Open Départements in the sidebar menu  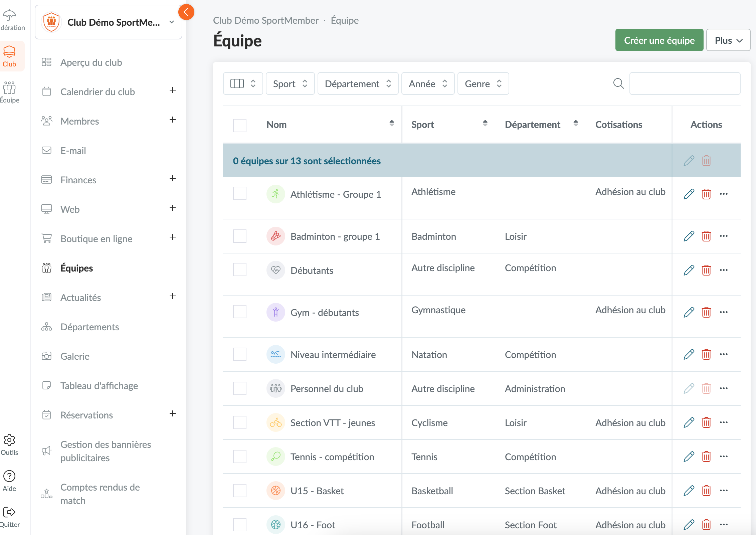click(89, 327)
